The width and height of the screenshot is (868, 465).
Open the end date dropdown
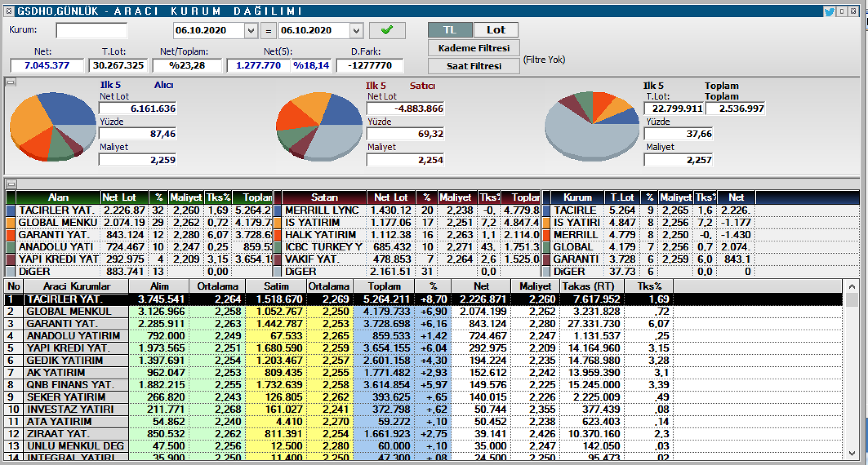[x=356, y=30]
